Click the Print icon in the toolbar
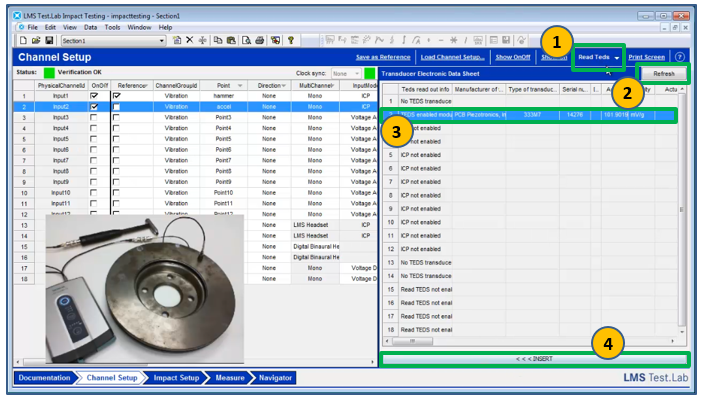701x401 pixels. tap(260, 40)
